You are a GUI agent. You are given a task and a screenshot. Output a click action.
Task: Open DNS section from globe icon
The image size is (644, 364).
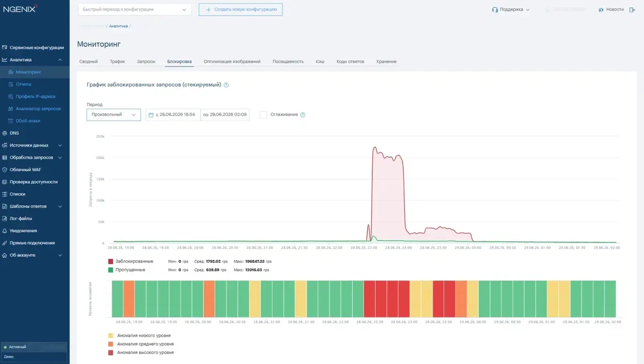pos(5,133)
